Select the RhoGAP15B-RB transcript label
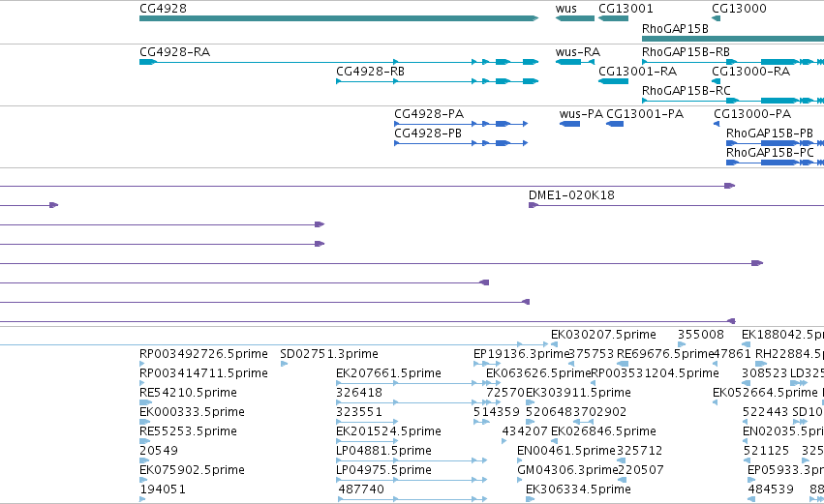Viewport: 824px width, 504px height. point(686,52)
